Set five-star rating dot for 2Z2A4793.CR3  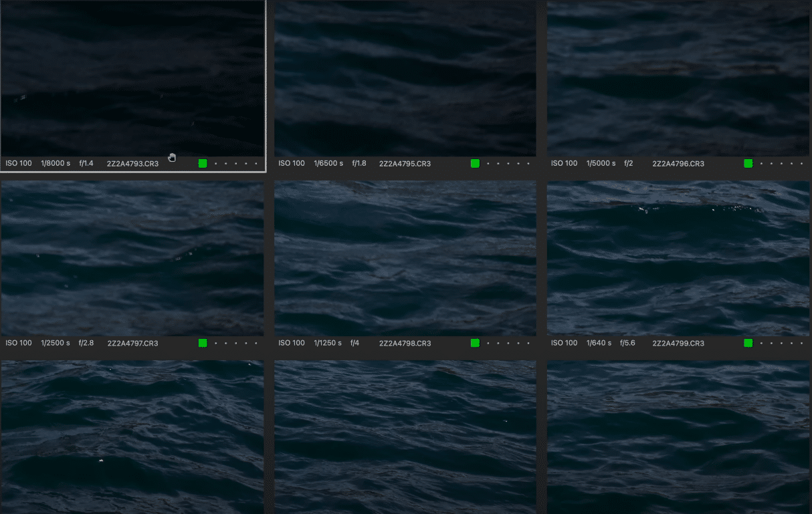256,164
